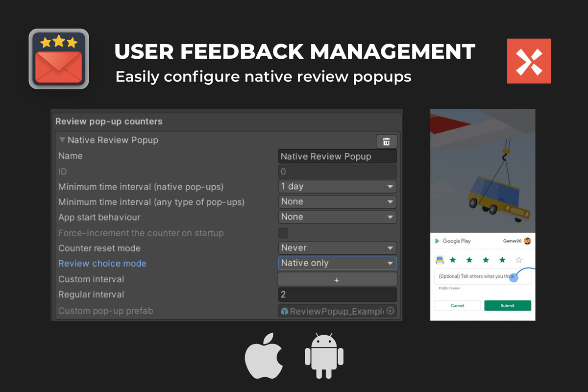This screenshot has width=588, height=392.
Task: Click the Gamer20 profile avatar
Action: [x=527, y=241]
